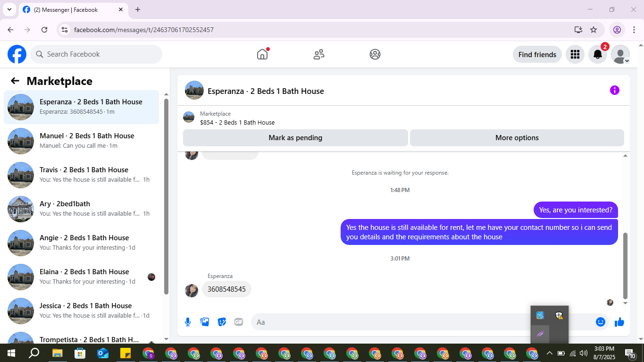
Task: Click the Find friends button
Action: click(537, 54)
